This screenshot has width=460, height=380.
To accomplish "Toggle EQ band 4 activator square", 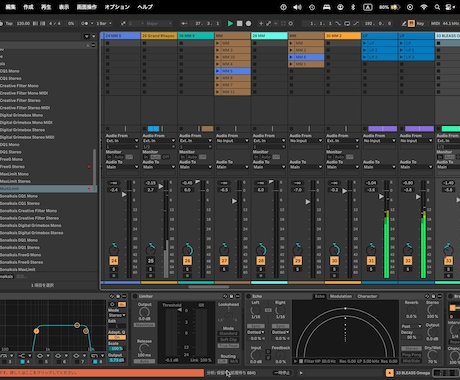I will click(x=22, y=362).
